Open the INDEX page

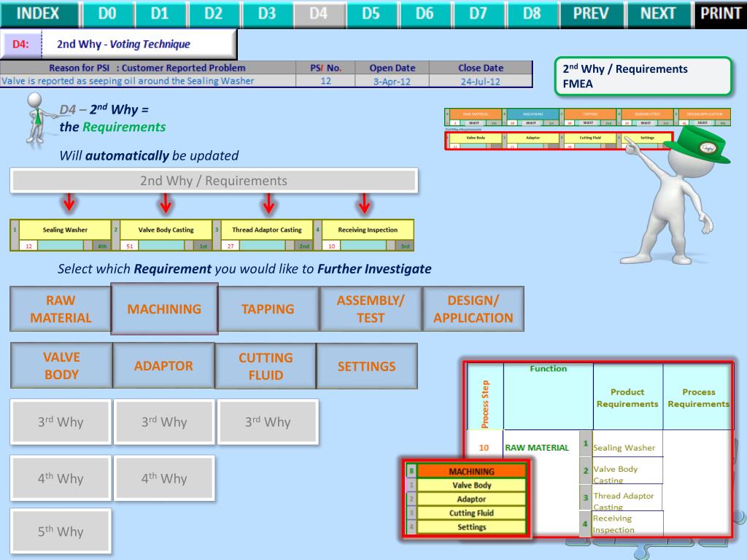tap(38, 13)
